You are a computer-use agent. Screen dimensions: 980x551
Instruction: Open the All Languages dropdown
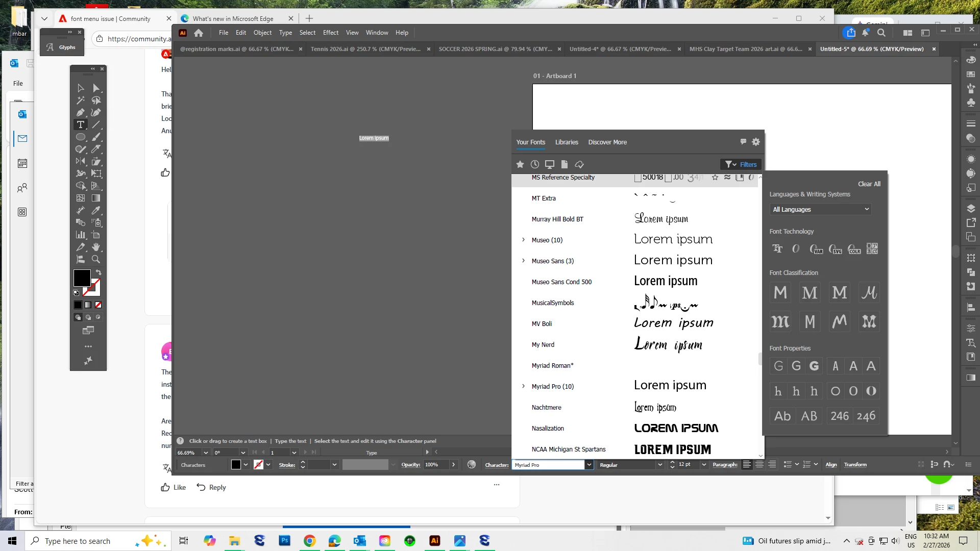(x=820, y=209)
